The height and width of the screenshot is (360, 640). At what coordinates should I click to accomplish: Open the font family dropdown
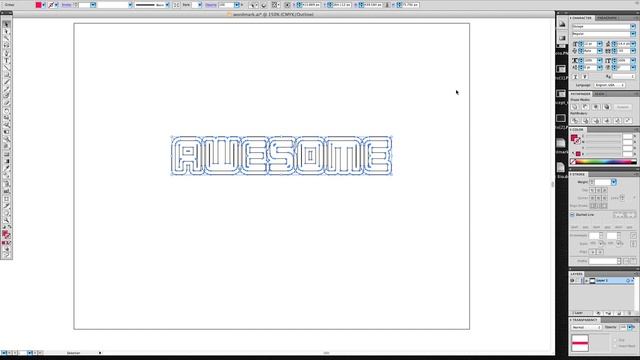click(x=633, y=27)
